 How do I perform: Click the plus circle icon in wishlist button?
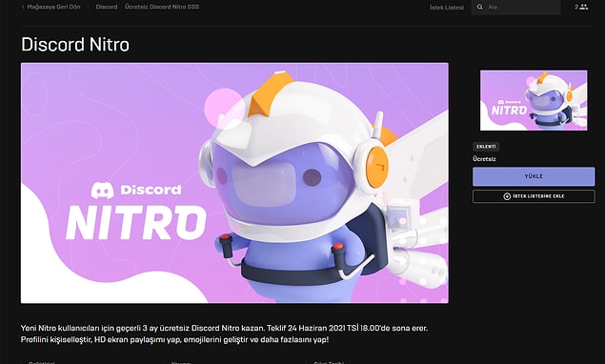(507, 196)
